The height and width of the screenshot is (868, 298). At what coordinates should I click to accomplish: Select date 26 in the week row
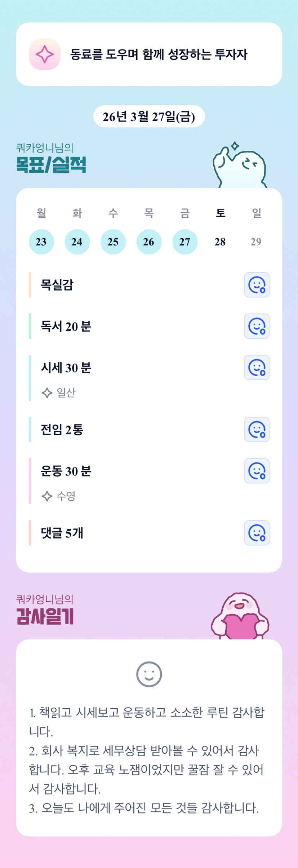(149, 242)
